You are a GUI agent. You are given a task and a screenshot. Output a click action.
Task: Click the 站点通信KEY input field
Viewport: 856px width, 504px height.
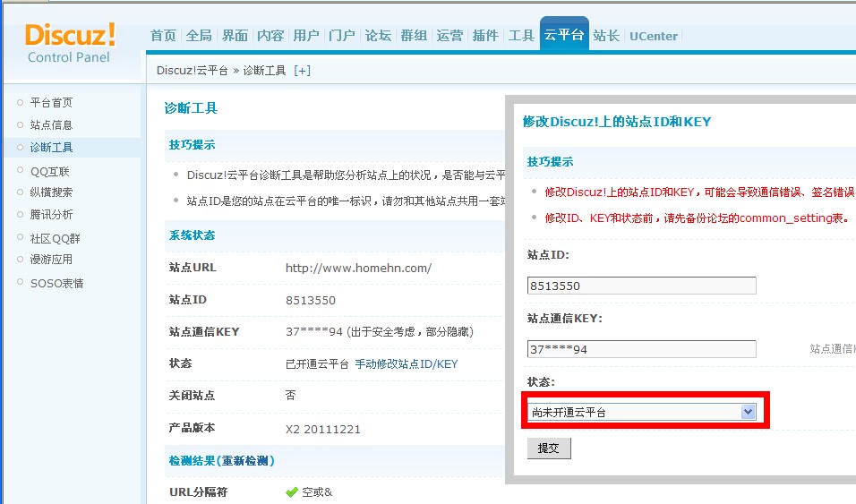pyautogui.click(x=641, y=349)
